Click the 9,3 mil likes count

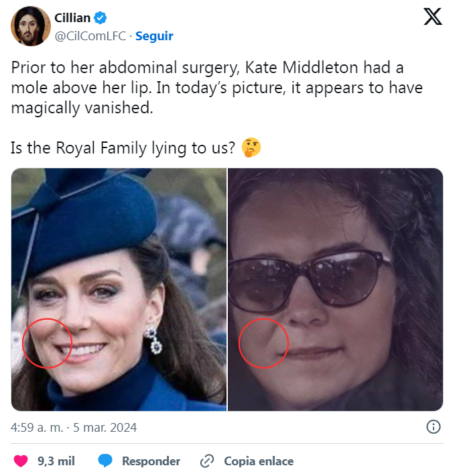pyautogui.click(x=56, y=461)
